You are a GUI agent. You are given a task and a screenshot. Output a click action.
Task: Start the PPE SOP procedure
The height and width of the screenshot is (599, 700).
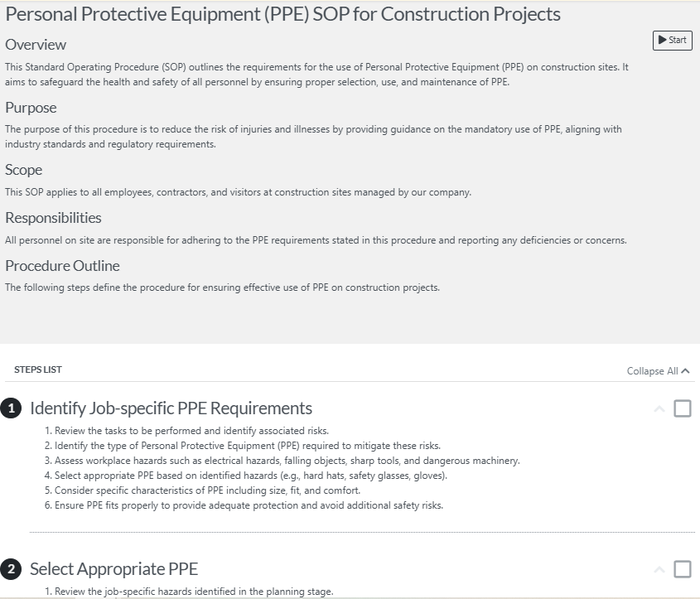672,40
